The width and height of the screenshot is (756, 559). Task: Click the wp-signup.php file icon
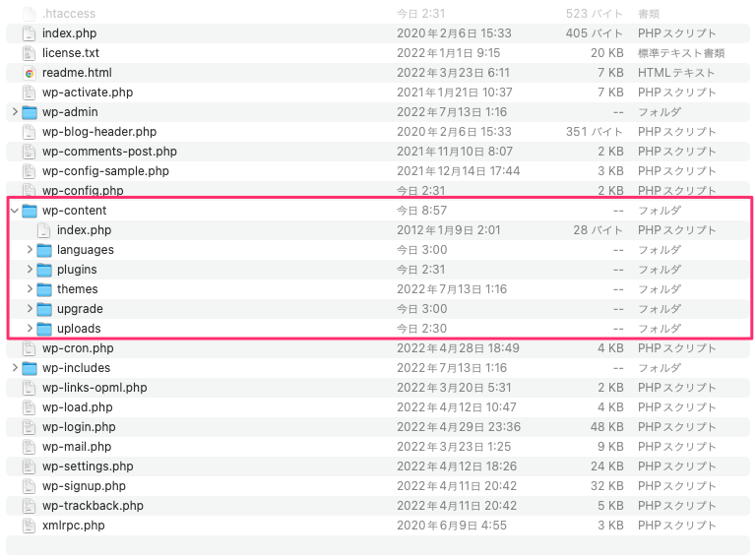click(30, 486)
